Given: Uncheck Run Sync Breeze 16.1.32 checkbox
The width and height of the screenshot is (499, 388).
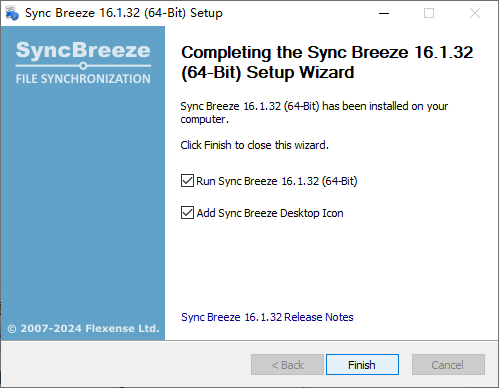Looking at the screenshot, I should (187, 181).
